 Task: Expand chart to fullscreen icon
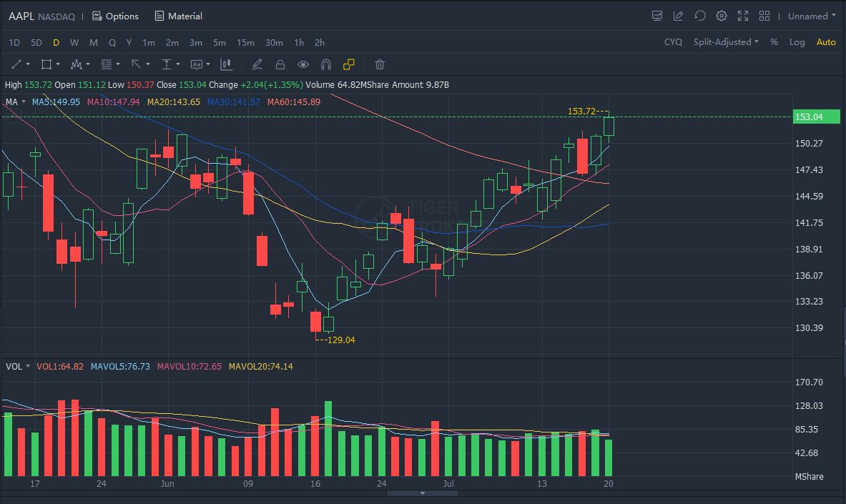[743, 16]
